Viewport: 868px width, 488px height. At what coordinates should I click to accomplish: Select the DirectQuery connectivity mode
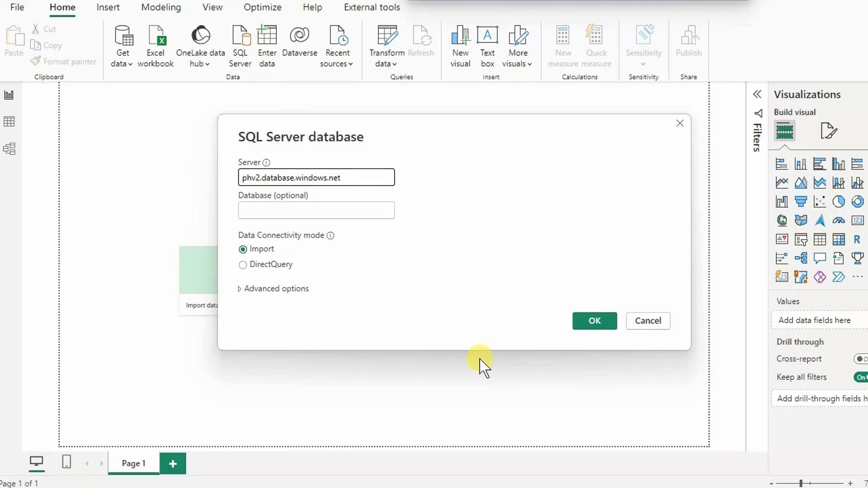[243, 265]
